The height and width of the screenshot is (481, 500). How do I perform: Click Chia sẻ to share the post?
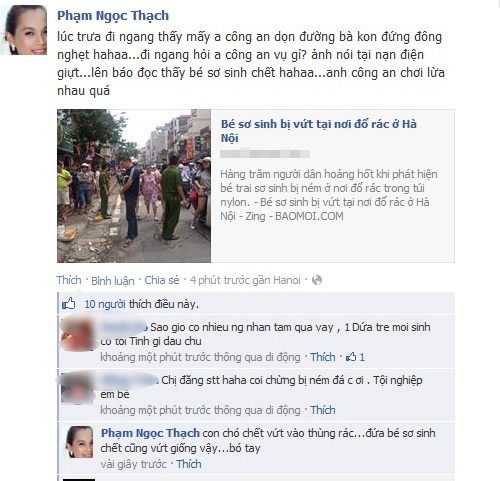point(162,280)
